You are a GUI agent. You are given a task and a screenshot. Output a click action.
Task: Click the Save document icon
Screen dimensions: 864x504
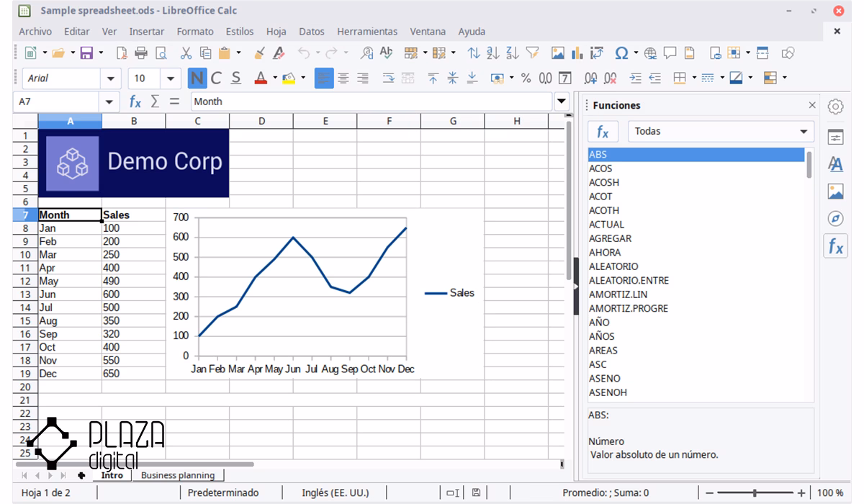click(86, 53)
